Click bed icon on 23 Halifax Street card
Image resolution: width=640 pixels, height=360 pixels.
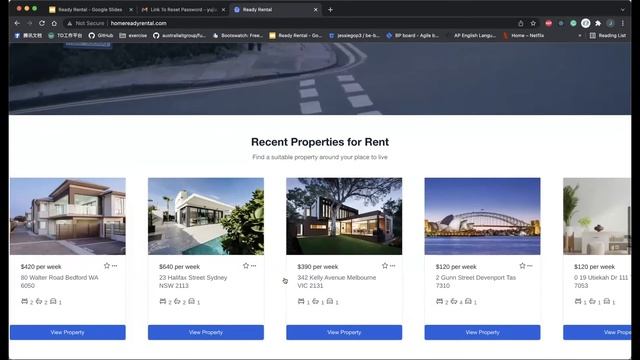tap(163, 301)
